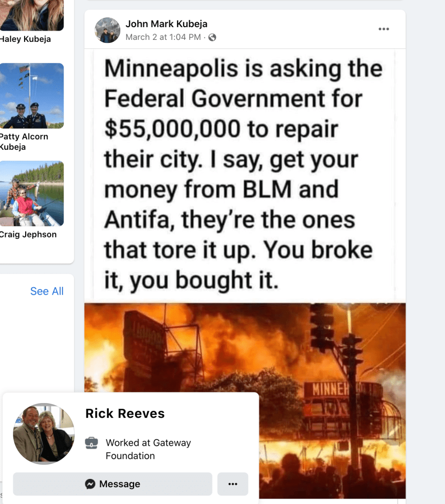The width and height of the screenshot is (445, 504).
Task: Open Patty Alcorn Kubeja's photo thumbnail
Action: click(x=32, y=96)
